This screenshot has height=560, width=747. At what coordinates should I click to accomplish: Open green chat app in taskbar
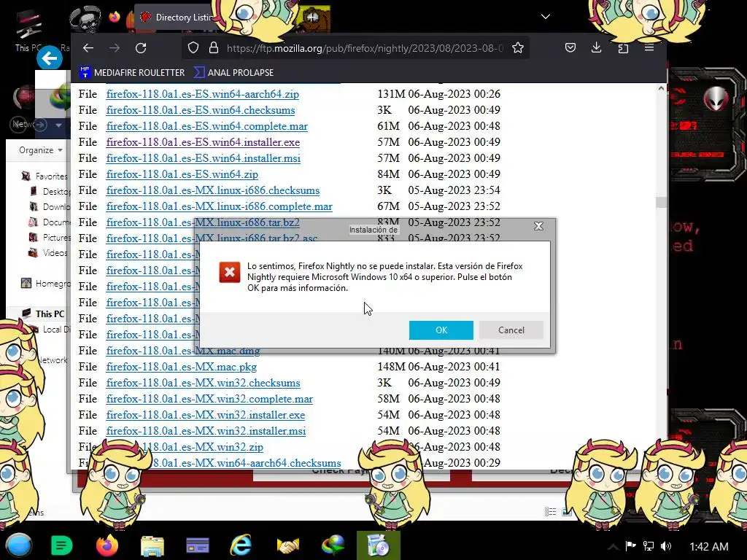(61, 545)
